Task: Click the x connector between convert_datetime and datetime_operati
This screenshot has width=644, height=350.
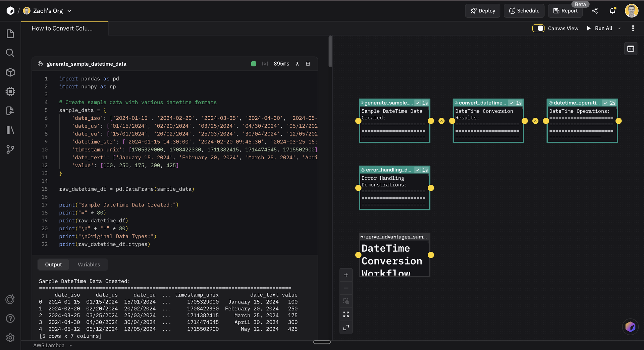Action: coord(535,121)
